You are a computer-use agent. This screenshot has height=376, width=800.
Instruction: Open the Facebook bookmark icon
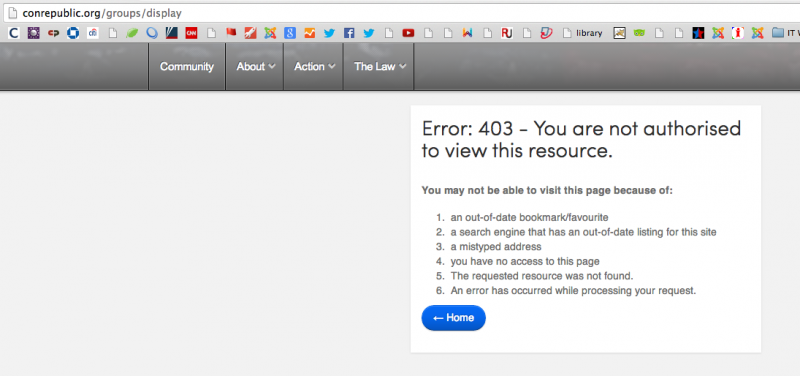coord(349,33)
